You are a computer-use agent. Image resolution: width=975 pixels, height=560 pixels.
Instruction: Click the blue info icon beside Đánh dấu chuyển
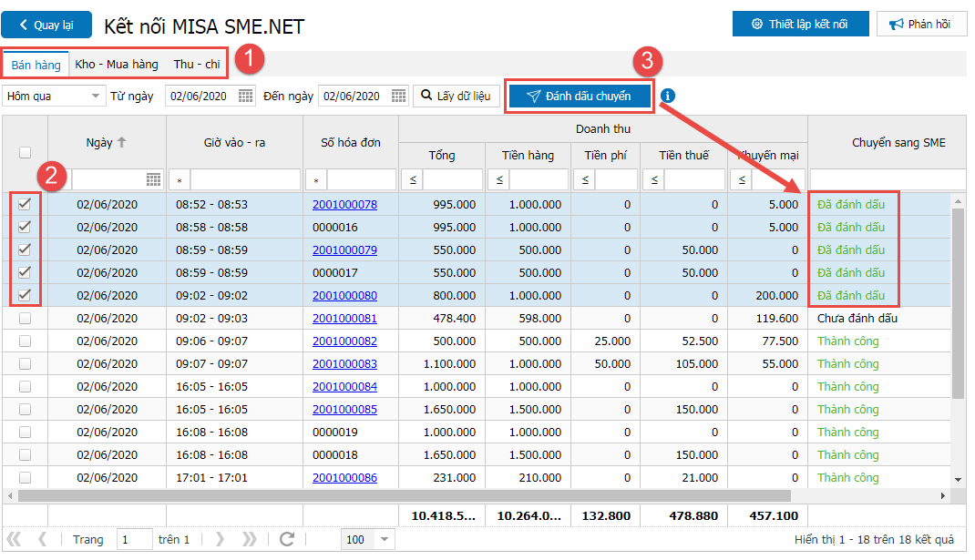667,96
